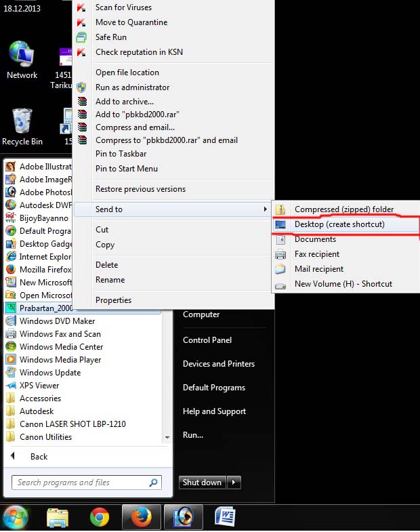
Task: Click the programs list scroll-down arrow
Action: point(167,437)
